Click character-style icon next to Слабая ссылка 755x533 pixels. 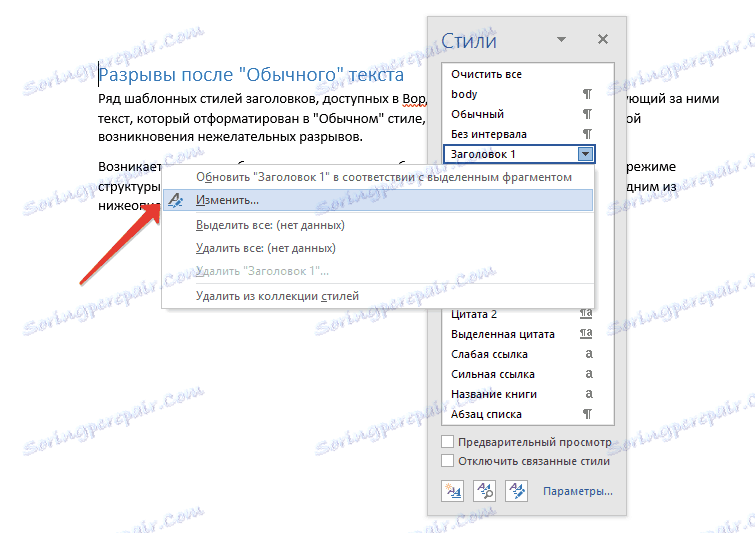click(x=588, y=354)
